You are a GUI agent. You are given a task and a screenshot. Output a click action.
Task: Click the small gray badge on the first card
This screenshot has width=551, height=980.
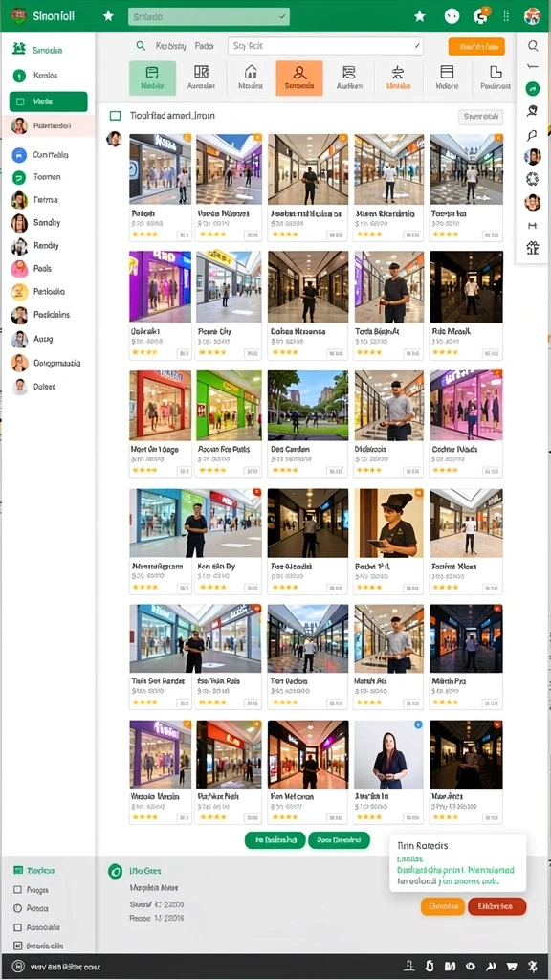[x=184, y=235]
